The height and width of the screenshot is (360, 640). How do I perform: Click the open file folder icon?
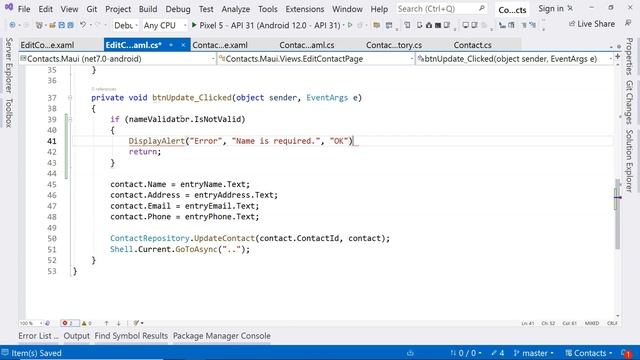[x=52, y=25]
